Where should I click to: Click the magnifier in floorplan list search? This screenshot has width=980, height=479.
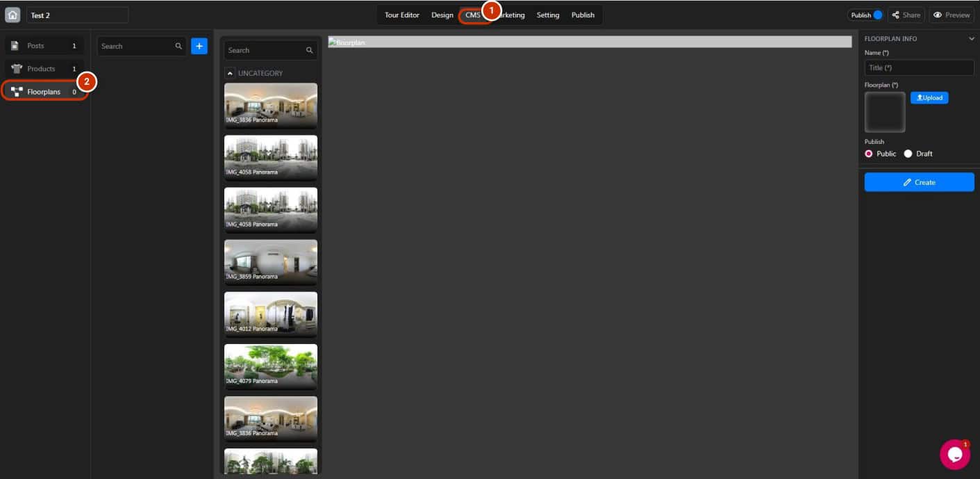coord(178,46)
